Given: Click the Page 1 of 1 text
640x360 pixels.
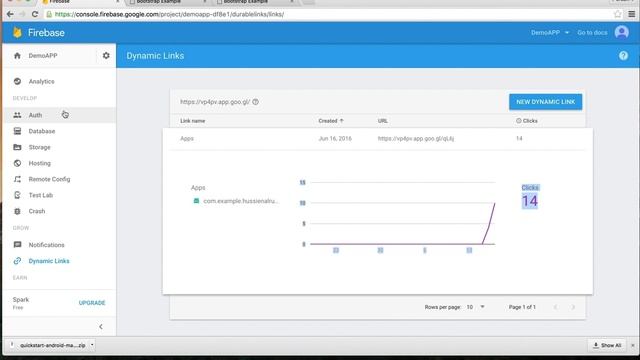Looking at the screenshot, I should click(522, 307).
